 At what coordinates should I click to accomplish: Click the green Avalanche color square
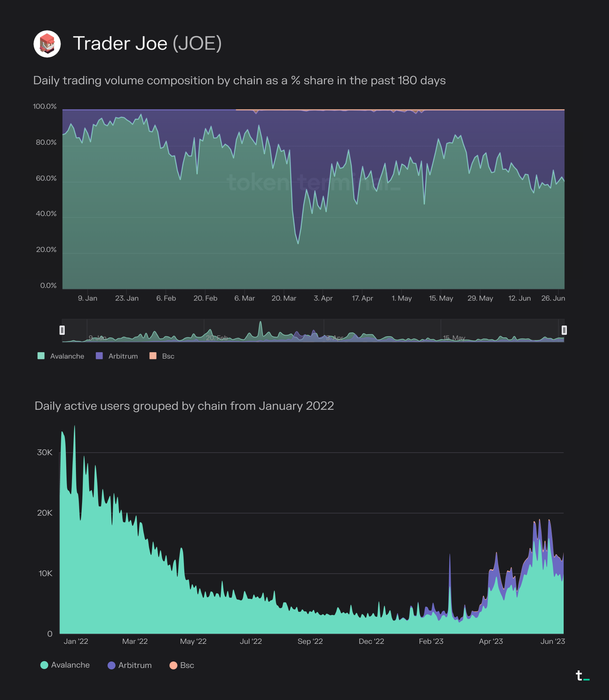[x=41, y=356]
